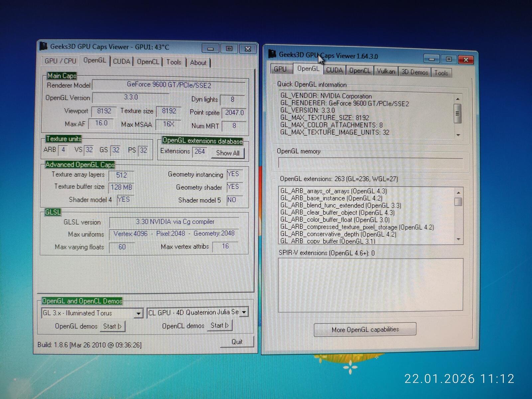Start the OpenCL demo
Screen dimensions: 532x399
tap(220, 326)
